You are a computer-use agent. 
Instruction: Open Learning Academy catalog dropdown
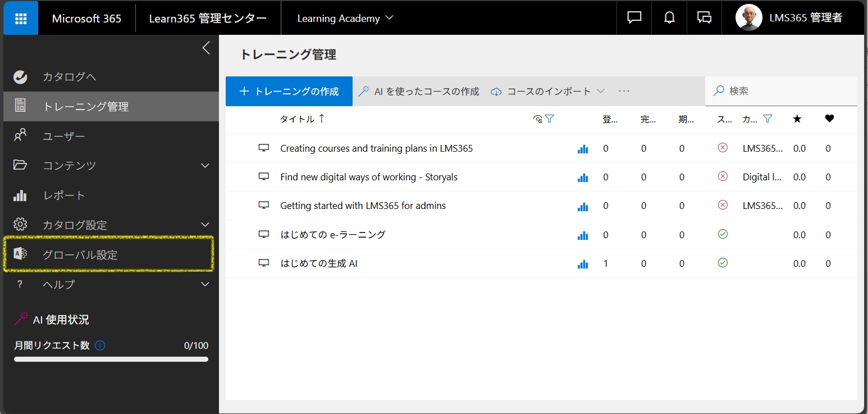coord(345,18)
